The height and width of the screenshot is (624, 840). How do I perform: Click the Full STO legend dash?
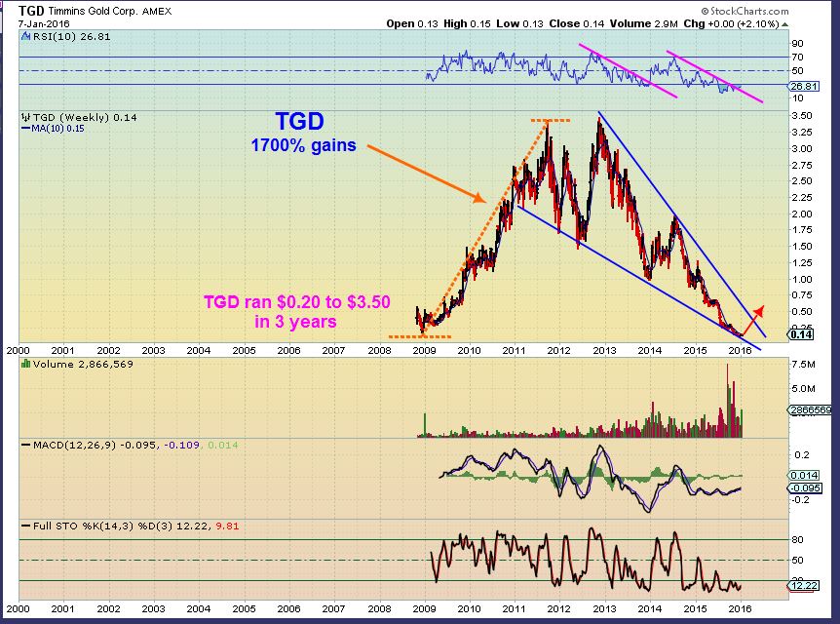(25, 526)
